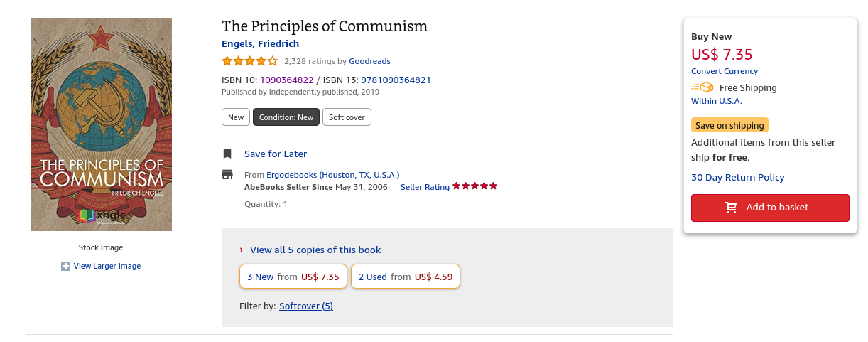The height and width of the screenshot is (342, 868).
Task: Open the Ergodebooks seller page link
Action: click(332, 175)
